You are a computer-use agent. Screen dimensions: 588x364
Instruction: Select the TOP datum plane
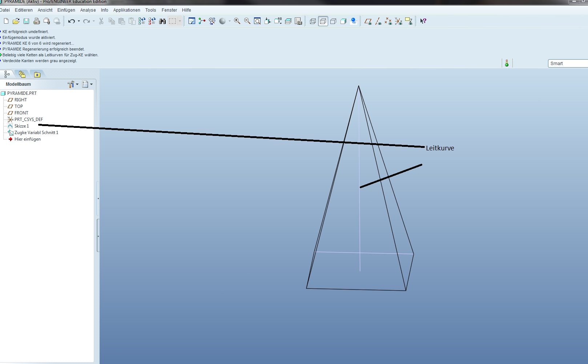click(x=15, y=106)
